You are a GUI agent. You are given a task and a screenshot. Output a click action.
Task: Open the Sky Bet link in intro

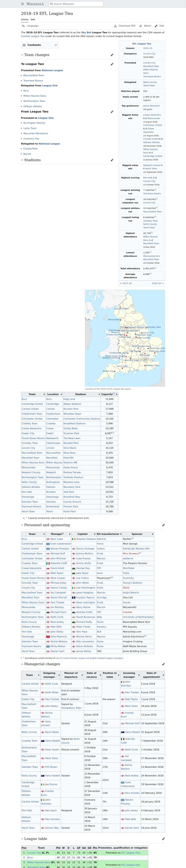pos(86,33)
